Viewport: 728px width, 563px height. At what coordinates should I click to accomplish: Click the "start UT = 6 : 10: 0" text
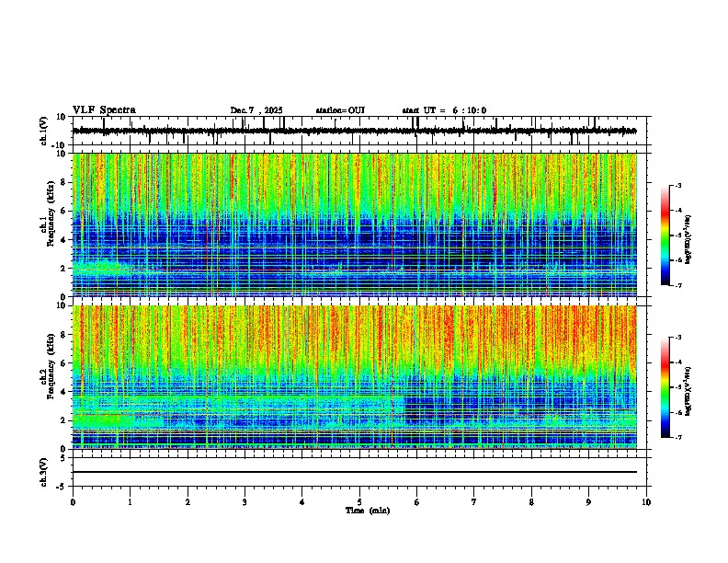tap(444, 110)
